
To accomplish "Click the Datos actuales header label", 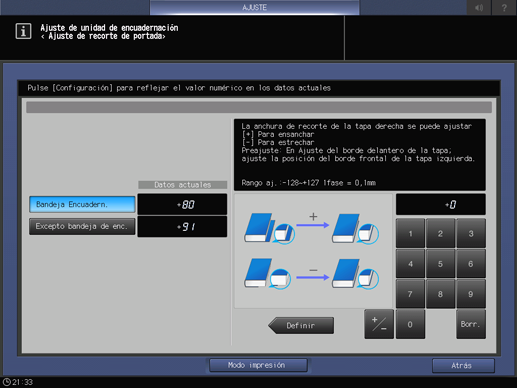I will tap(182, 185).
